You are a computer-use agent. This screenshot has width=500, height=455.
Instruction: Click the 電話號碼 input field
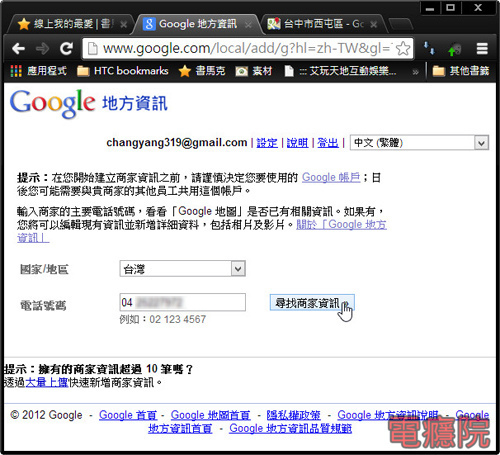pos(183,302)
